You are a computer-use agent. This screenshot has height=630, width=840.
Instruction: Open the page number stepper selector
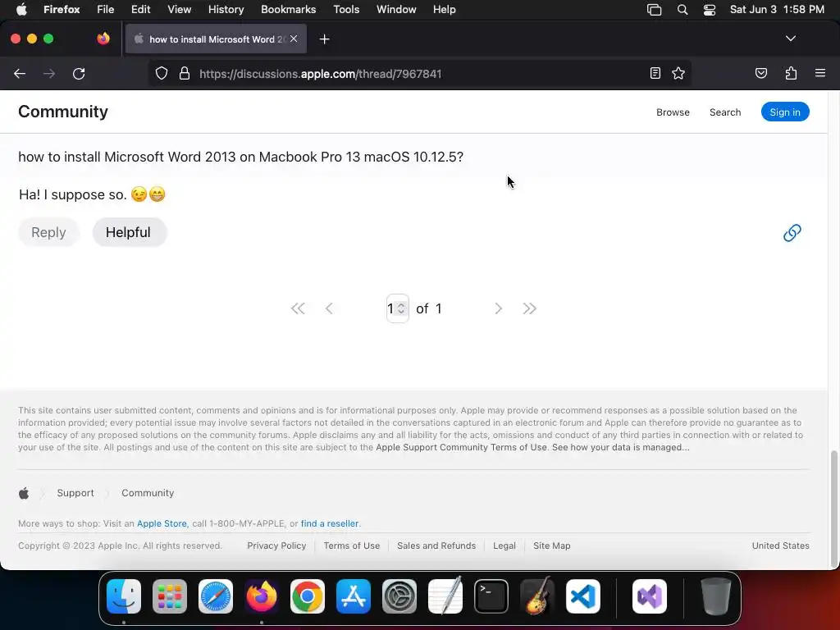click(x=398, y=308)
